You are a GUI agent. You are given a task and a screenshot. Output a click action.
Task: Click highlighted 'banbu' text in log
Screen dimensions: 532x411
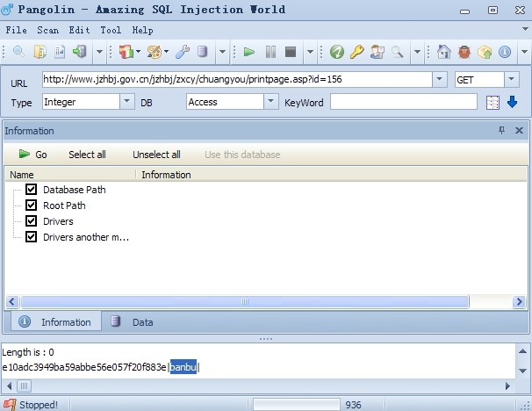tap(183, 367)
